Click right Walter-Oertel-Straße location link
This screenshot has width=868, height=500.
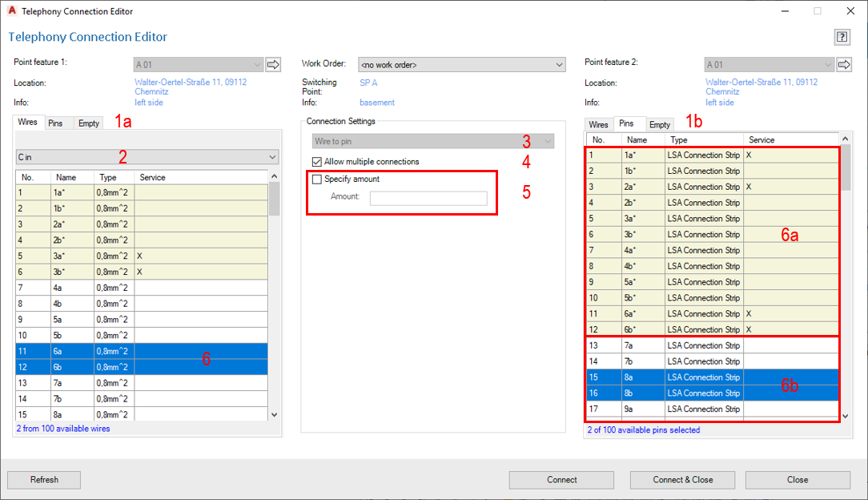click(x=762, y=87)
